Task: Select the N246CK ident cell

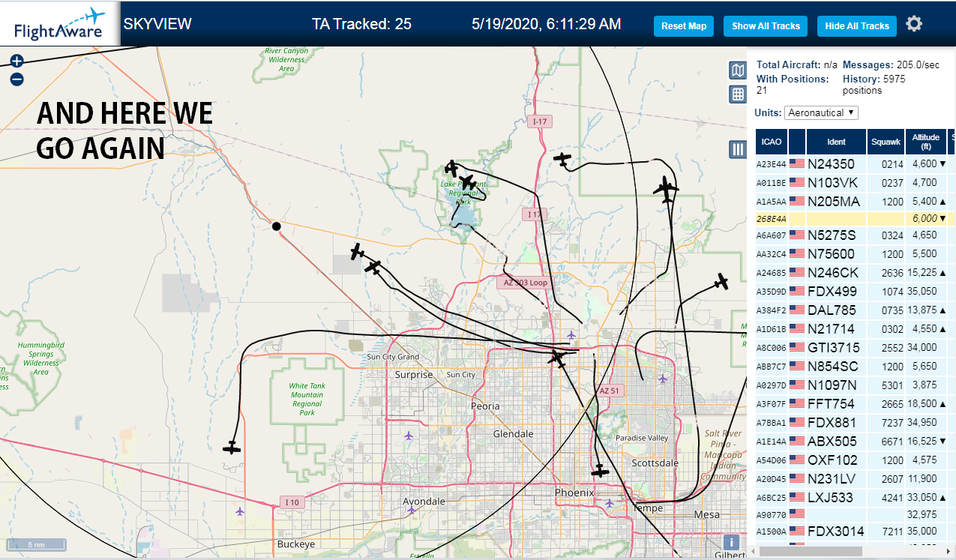Action: [x=836, y=272]
